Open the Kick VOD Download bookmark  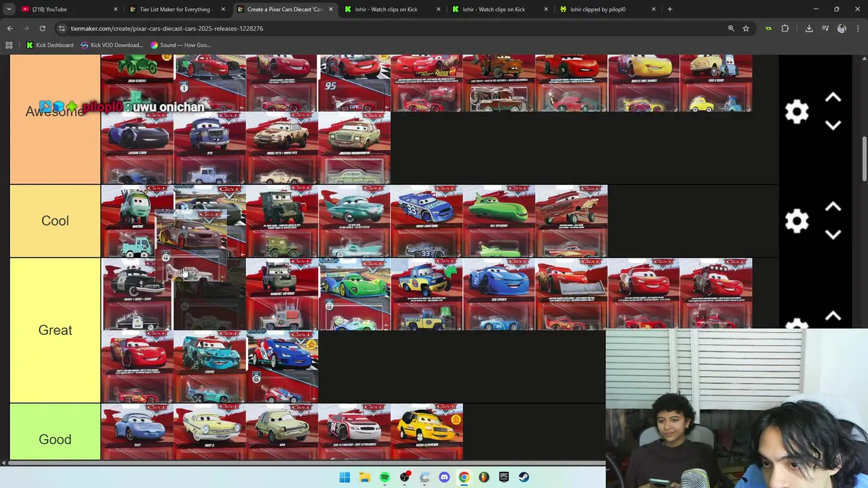click(112, 45)
